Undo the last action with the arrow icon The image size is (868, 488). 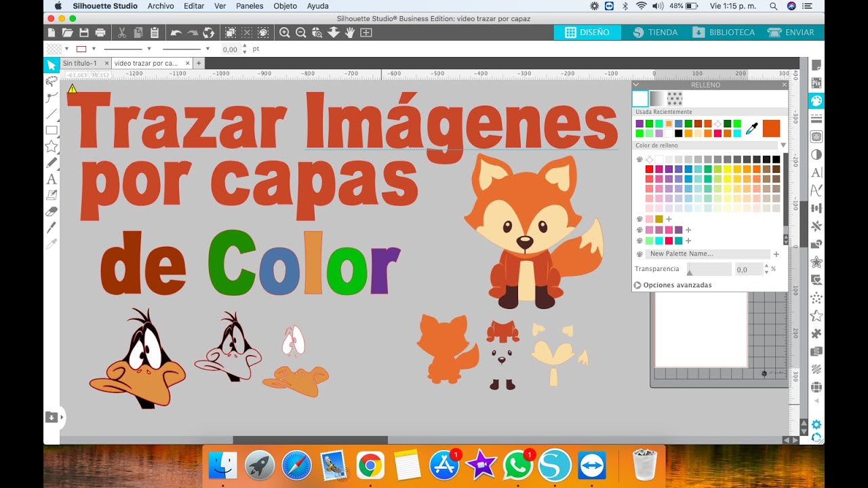tap(176, 33)
